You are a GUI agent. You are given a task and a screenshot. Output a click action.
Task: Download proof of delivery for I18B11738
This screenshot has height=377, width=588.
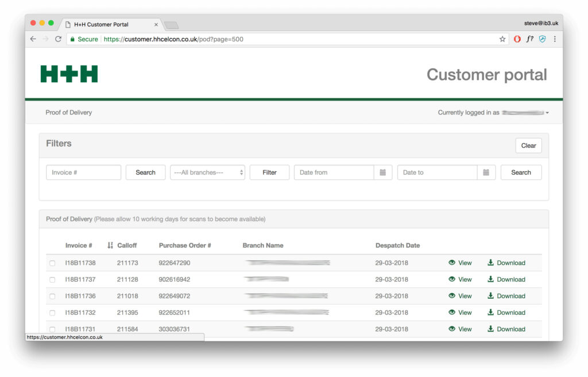[x=506, y=263]
